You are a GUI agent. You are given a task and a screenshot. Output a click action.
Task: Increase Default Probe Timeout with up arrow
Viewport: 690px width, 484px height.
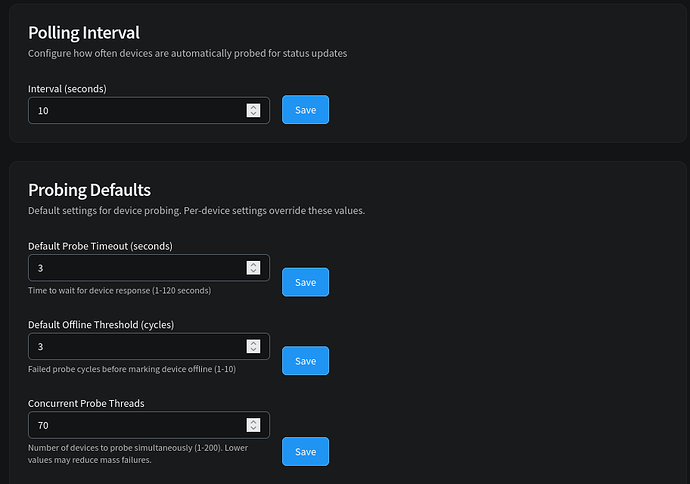point(254,263)
